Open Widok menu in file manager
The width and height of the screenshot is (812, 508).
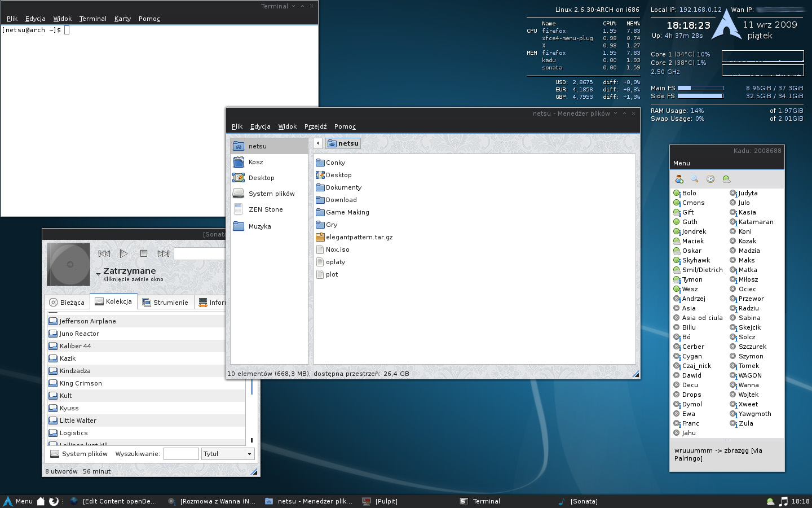click(287, 126)
